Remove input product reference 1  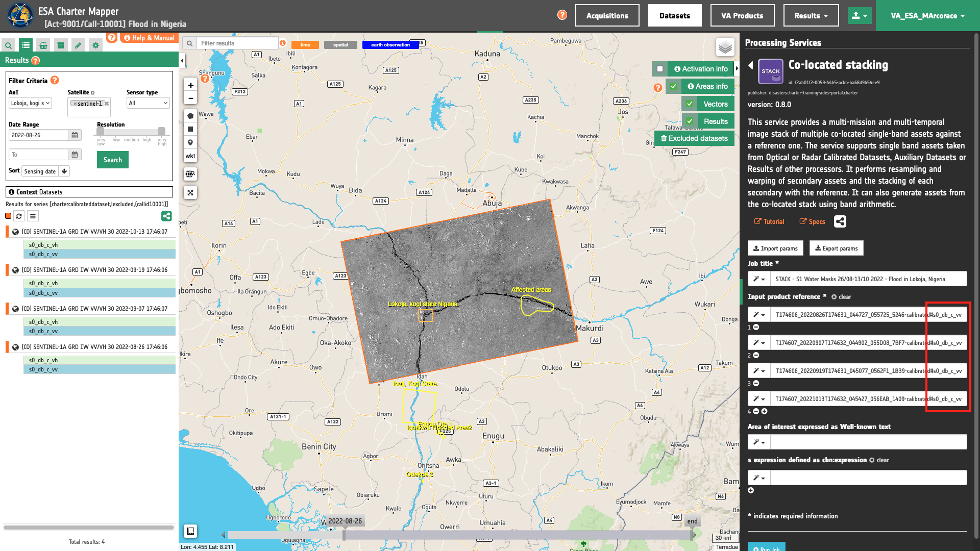756,328
